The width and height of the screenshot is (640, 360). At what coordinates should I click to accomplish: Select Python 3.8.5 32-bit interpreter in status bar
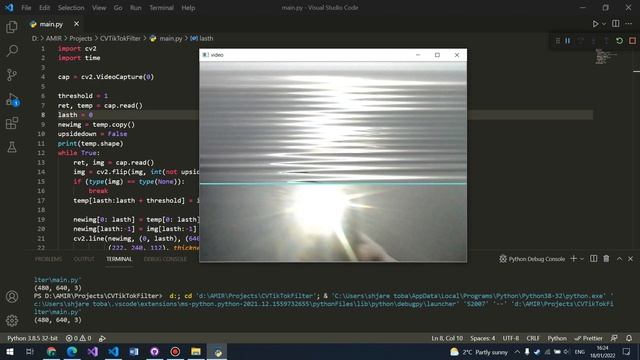[33, 338]
